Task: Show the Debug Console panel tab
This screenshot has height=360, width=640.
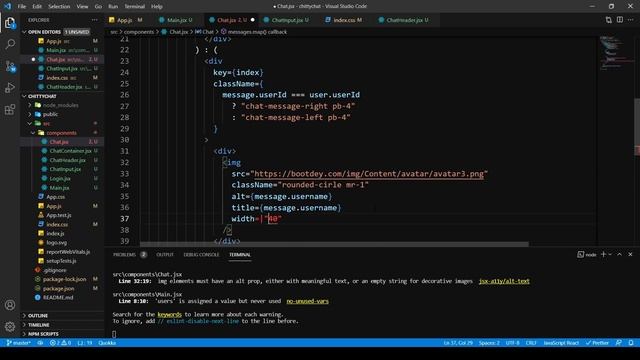Action: point(201,255)
